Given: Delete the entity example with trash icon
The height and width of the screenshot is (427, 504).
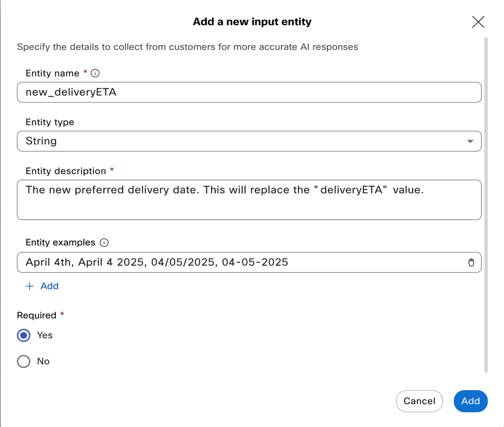Looking at the screenshot, I should click(x=471, y=263).
